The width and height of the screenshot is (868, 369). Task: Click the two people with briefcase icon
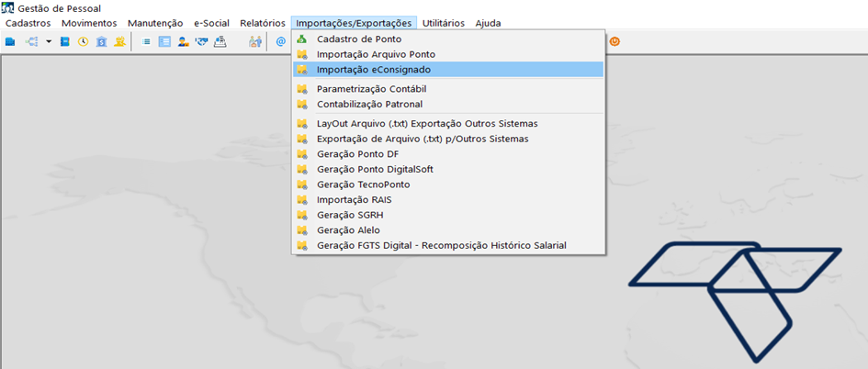coord(255,41)
